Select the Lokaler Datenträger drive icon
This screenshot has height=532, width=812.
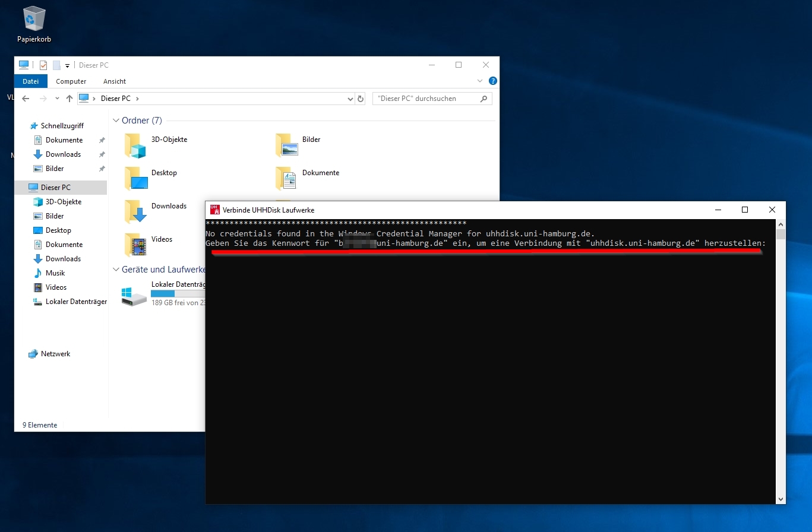pos(134,296)
